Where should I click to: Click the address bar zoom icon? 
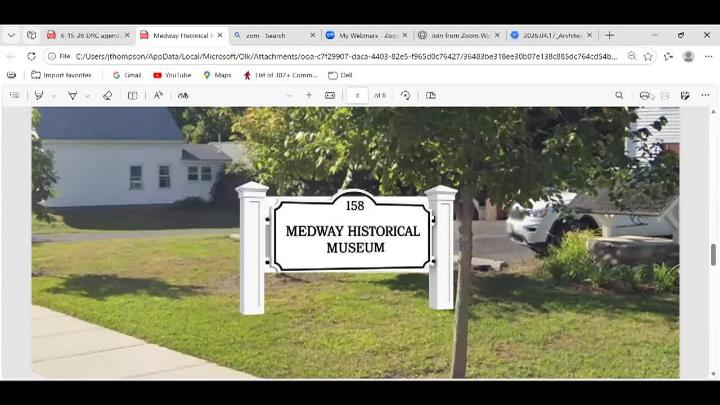[x=632, y=56]
